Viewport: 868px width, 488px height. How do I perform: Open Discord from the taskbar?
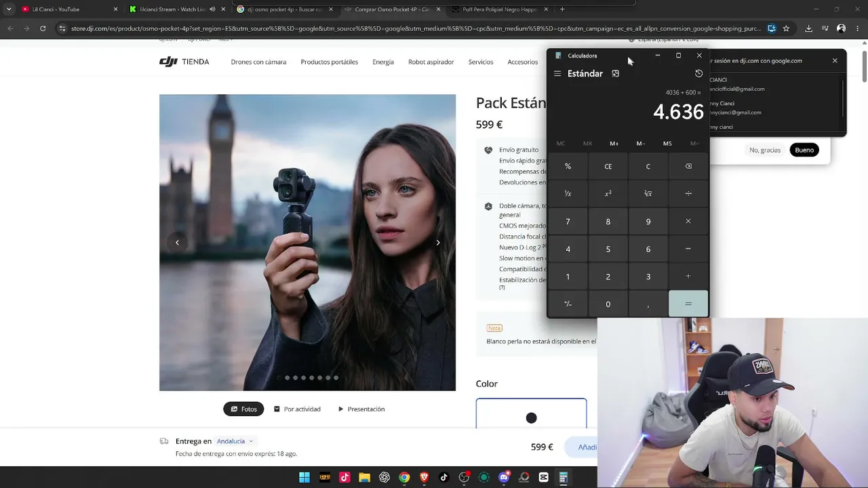pyautogui.click(x=504, y=477)
